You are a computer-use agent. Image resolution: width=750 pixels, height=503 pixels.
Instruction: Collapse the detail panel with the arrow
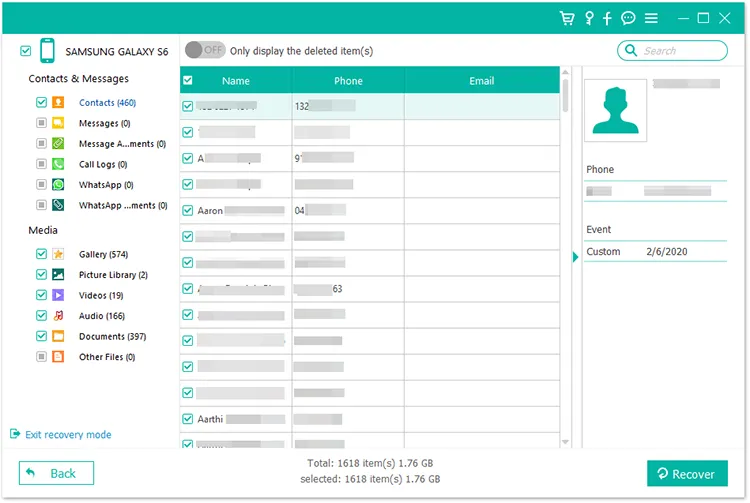click(575, 257)
